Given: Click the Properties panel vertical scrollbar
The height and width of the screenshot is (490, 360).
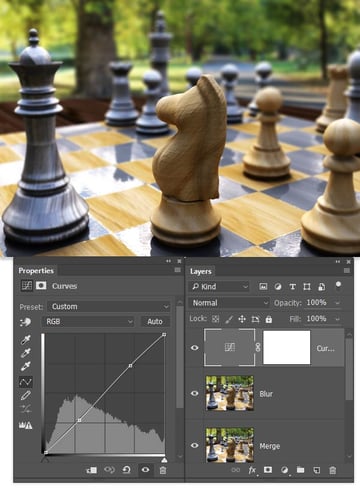Looking at the screenshot, I should point(179,357).
